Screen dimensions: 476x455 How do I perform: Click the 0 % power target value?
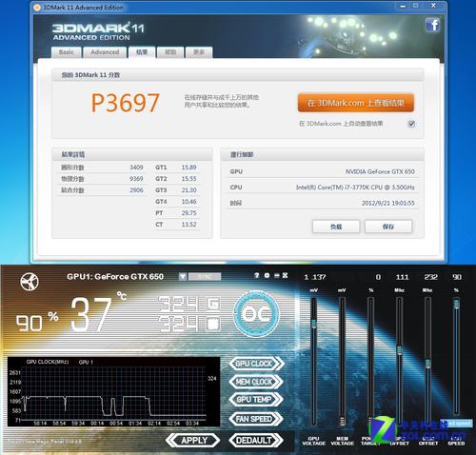[x=378, y=277]
